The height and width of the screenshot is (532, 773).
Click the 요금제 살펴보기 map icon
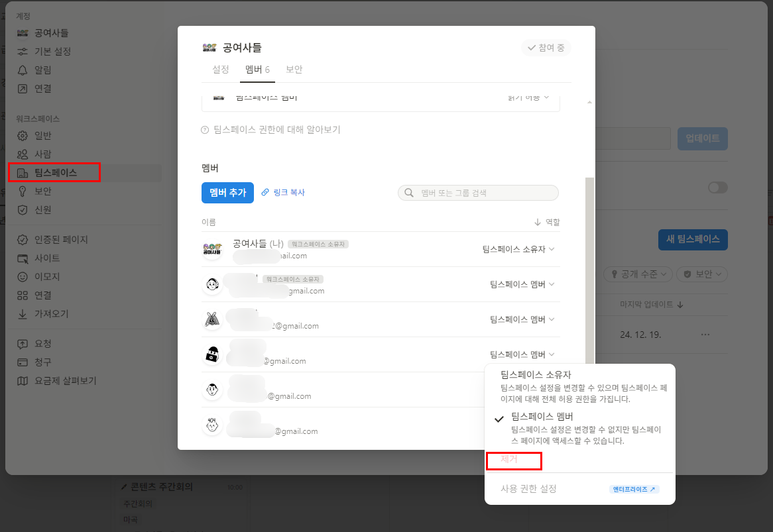tap(22, 381)
